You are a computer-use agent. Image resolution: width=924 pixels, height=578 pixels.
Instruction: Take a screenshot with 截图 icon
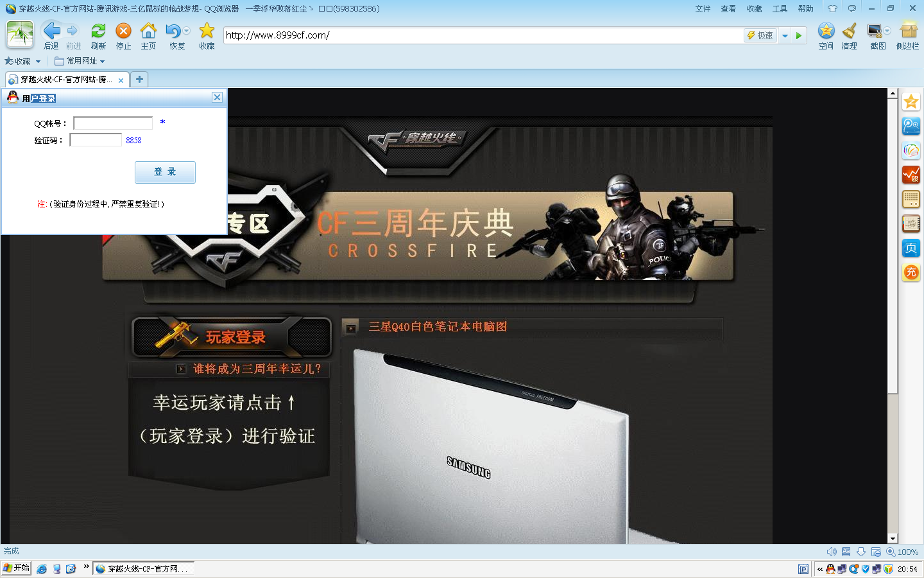point(875,30)
